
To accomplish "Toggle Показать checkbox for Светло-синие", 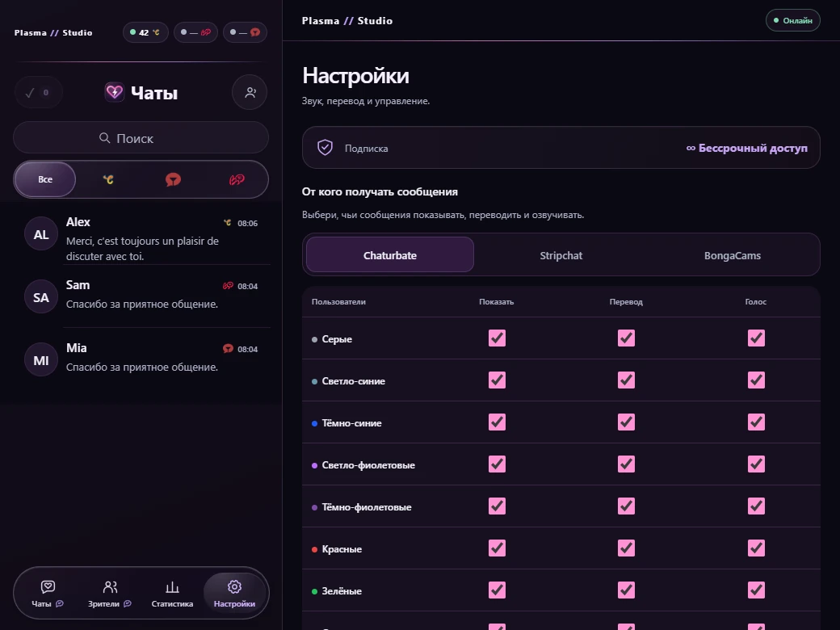I will [x=498, y=380].
